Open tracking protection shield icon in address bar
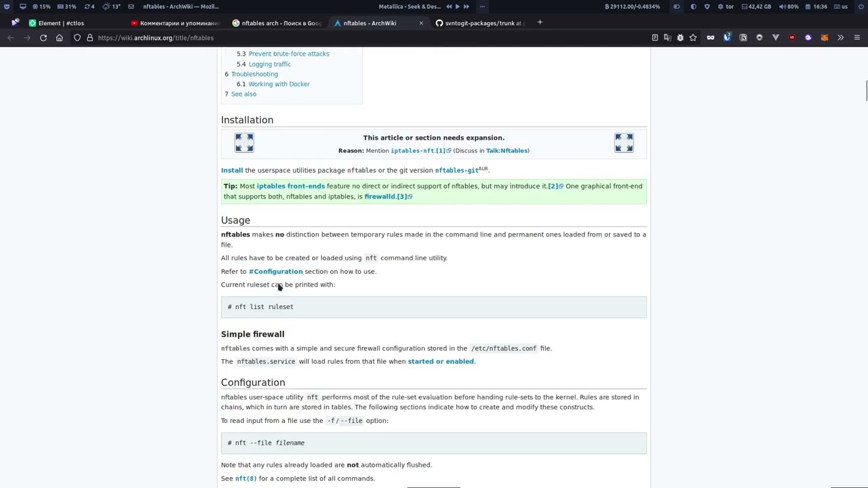This screenshot has height=488, width=868. point(77,38)
